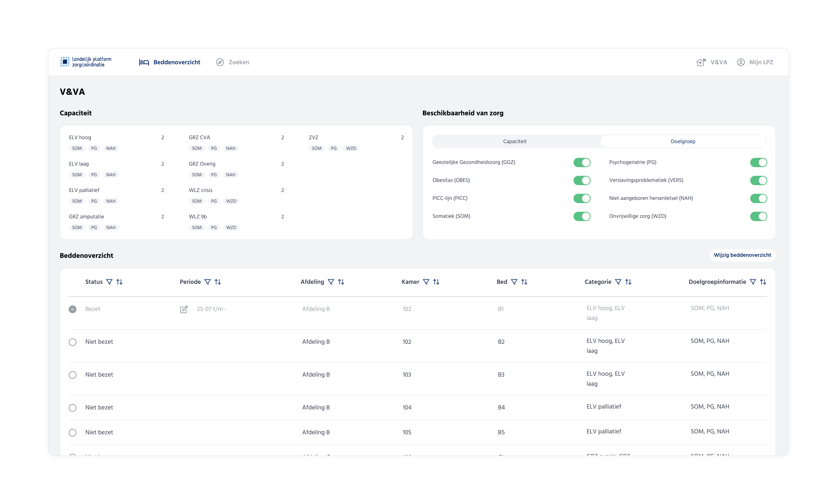Open the filter dropdown for Categorie

618,282
